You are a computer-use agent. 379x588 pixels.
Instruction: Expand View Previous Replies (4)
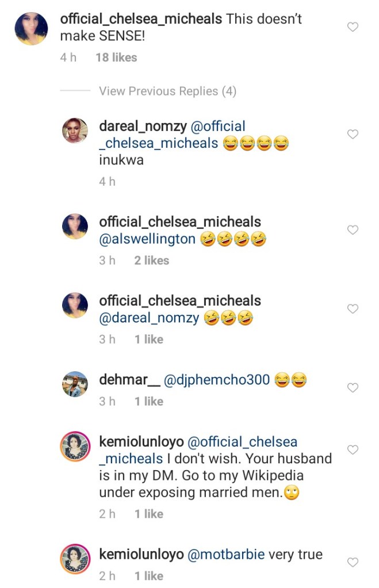pyautogui.click(x=167, y=91)
